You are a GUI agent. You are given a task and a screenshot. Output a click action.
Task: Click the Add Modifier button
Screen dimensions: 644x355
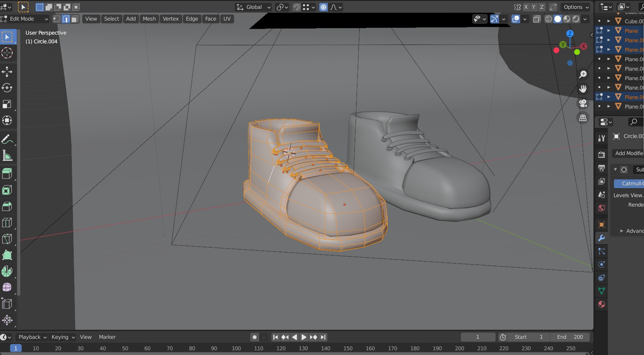click(x=628, y=153)
